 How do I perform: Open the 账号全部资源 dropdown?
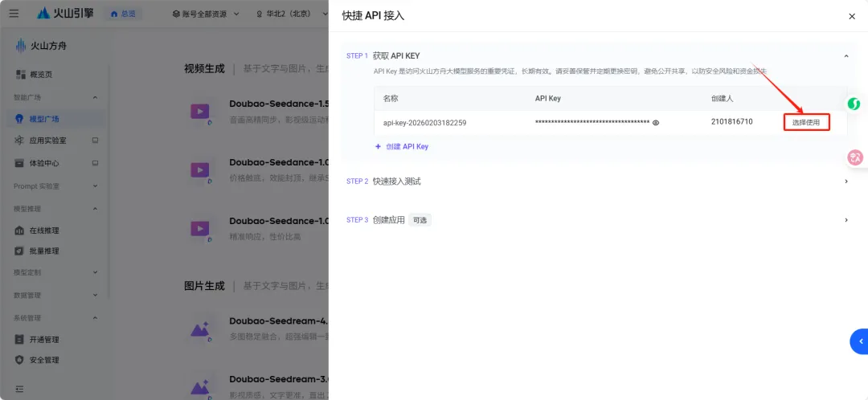[206, 14]
